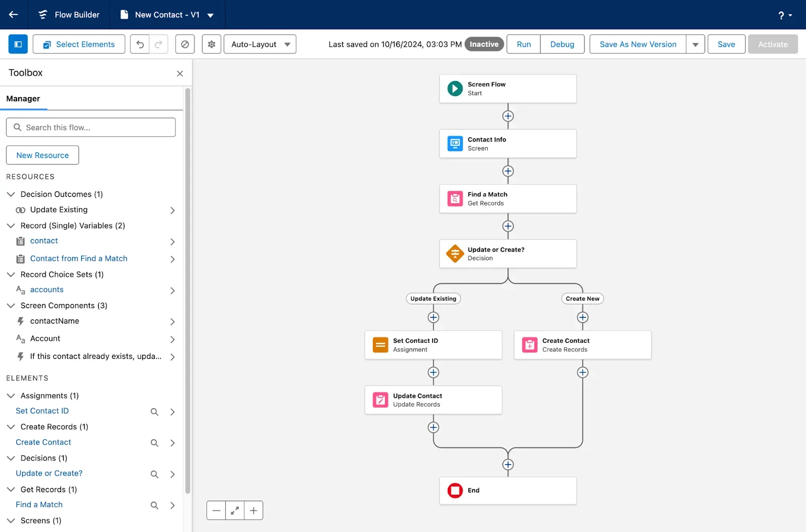This screenshot has width=806, height=532.
Task: Click Set Contact ID link in Elements
Action: [x=42, y=411]
